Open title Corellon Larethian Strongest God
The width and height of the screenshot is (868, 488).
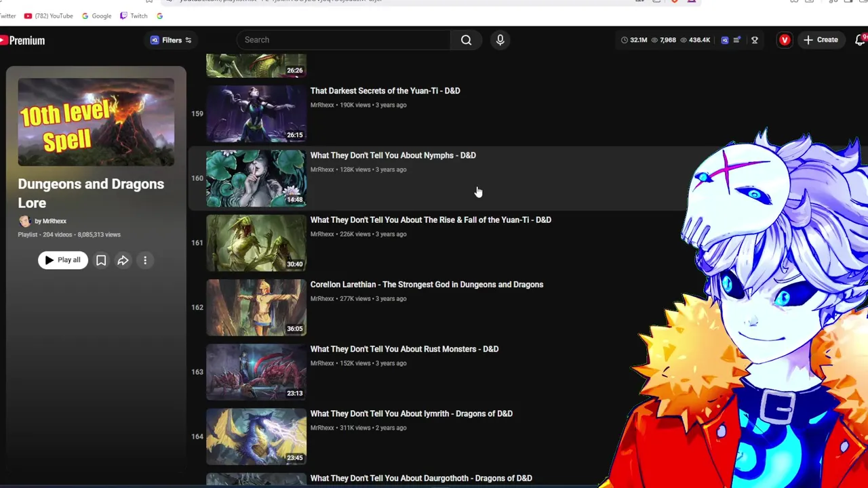pyautogui.click(x=427, y=285)
